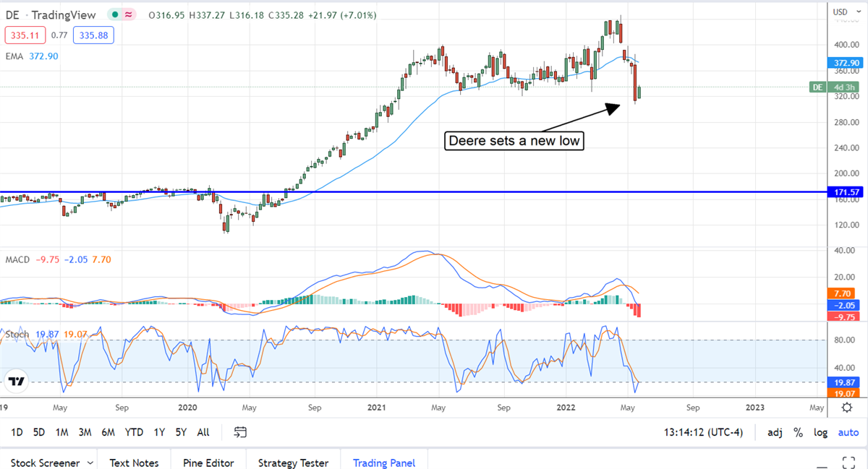The width and height of the screenshot is (868, 469).
Task: Toggle adjusted data with adj
Action: click(775, 432)
